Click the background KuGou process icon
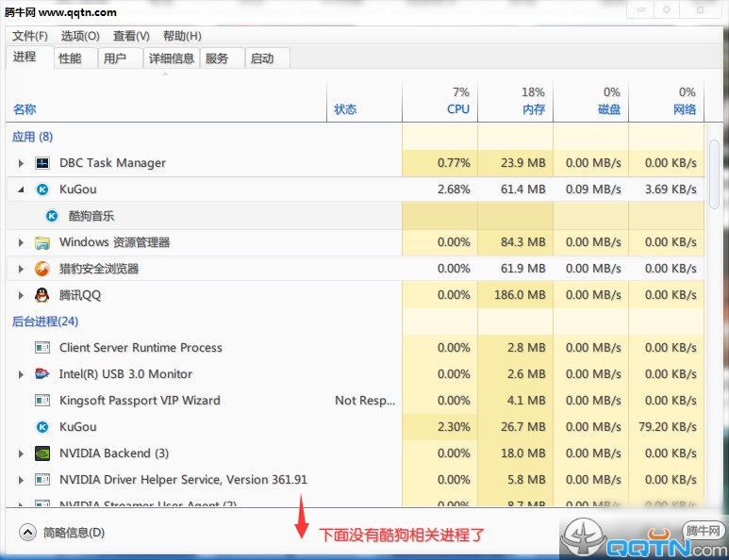This screenshot has height=560, width=729. coord(42,427)
